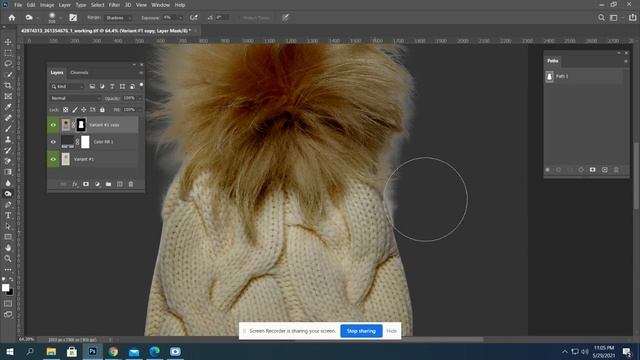Open the brush preset picker arrow
640x360 pixels.
pyautogui.click(x=60, y=18)
